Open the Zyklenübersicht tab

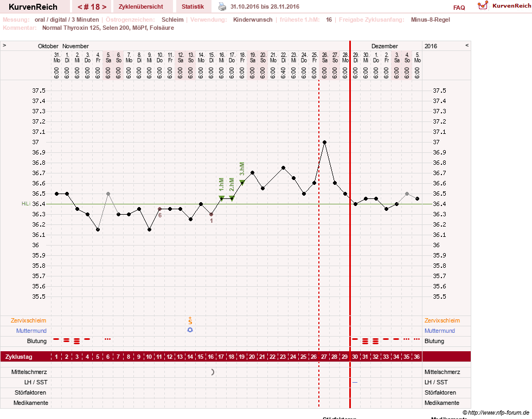tap(141, 7)
